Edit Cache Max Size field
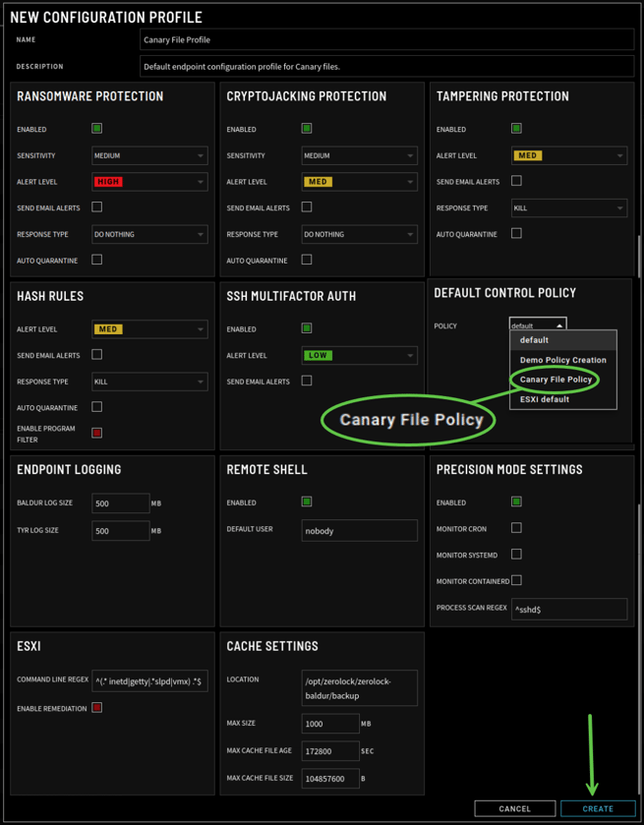644x825 pixels. point(330,724)
